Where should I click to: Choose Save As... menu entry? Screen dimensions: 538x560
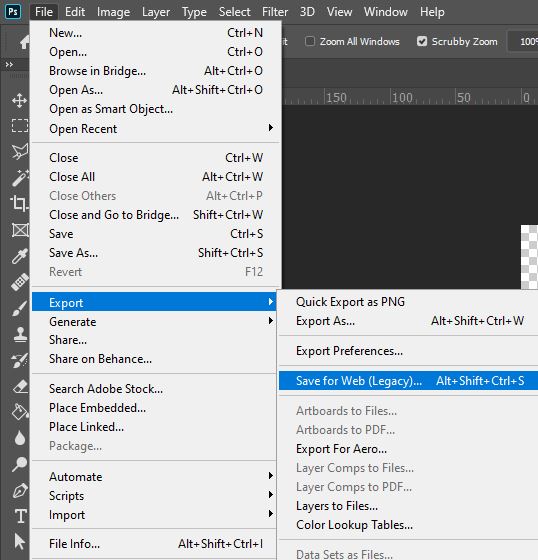pos(156,252)
